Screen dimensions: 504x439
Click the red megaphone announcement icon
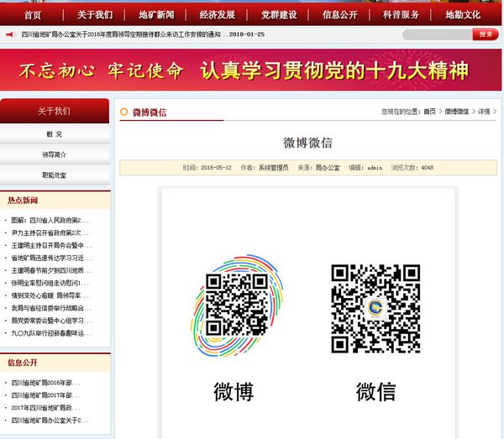point(9,34)
